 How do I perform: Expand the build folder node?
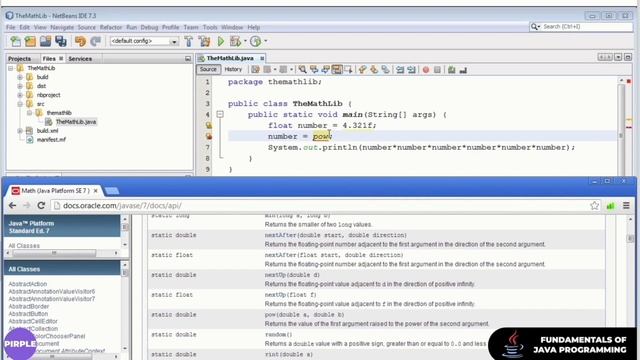coord(20,77)
